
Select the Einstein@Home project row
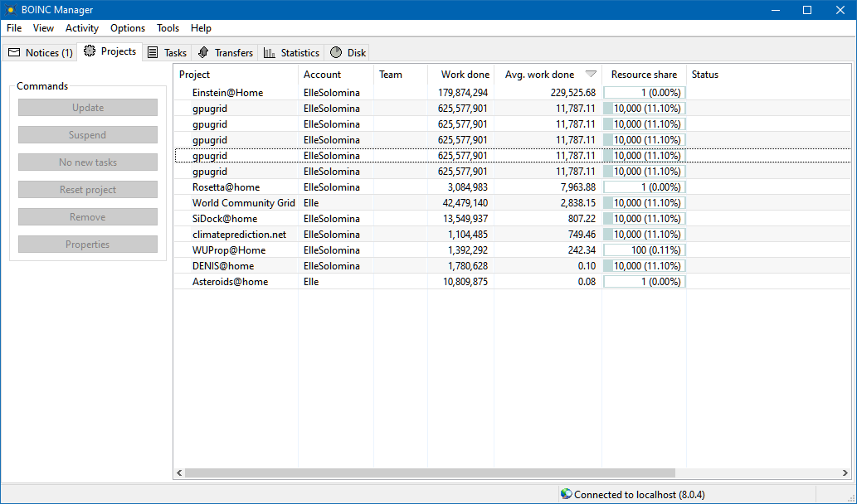(513, 93)
